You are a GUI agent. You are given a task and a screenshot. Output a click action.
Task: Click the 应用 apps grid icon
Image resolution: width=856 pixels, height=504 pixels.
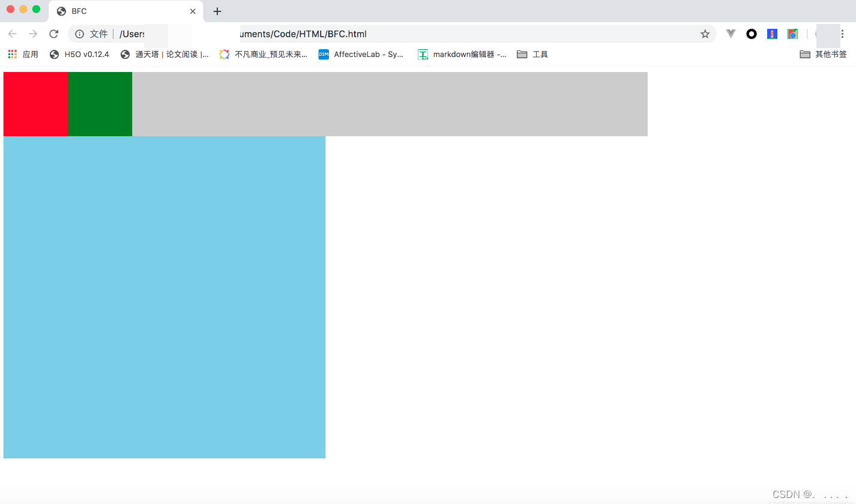(11, 54)
